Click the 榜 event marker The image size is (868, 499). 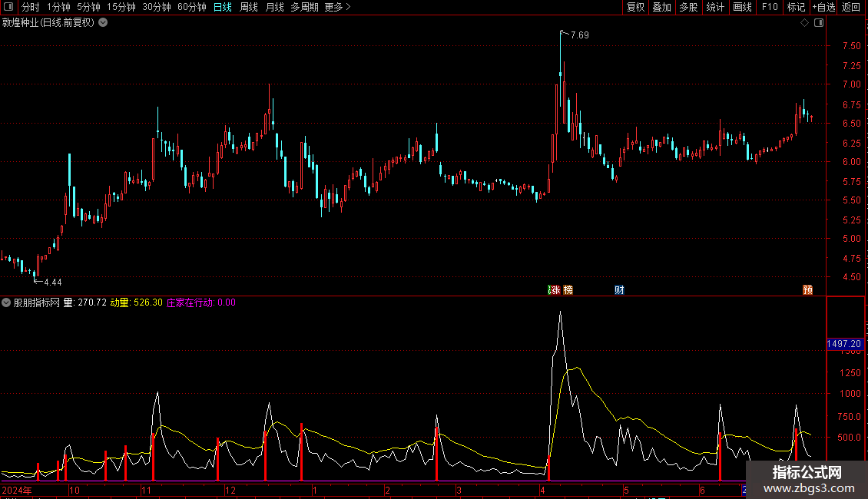568,290
